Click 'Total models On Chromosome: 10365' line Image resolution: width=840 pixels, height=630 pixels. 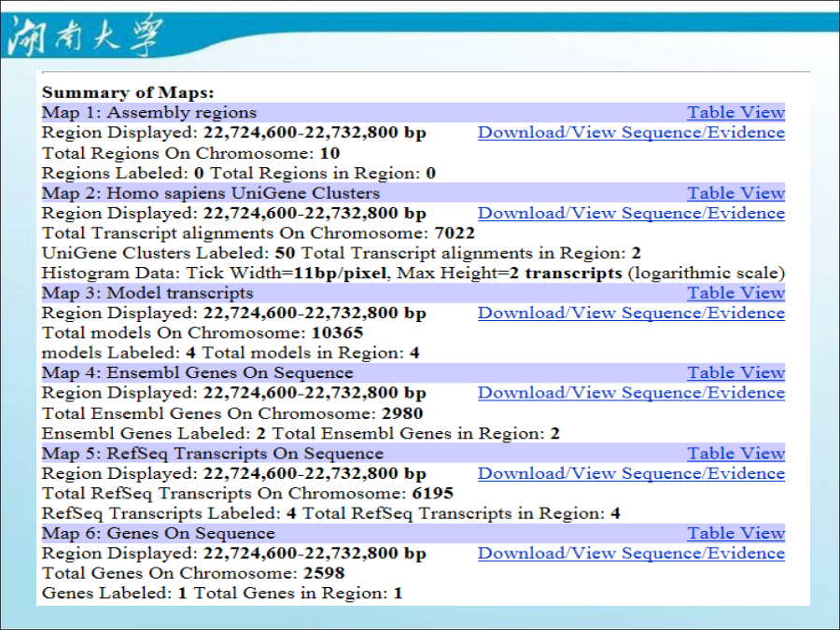click(203, 332)
